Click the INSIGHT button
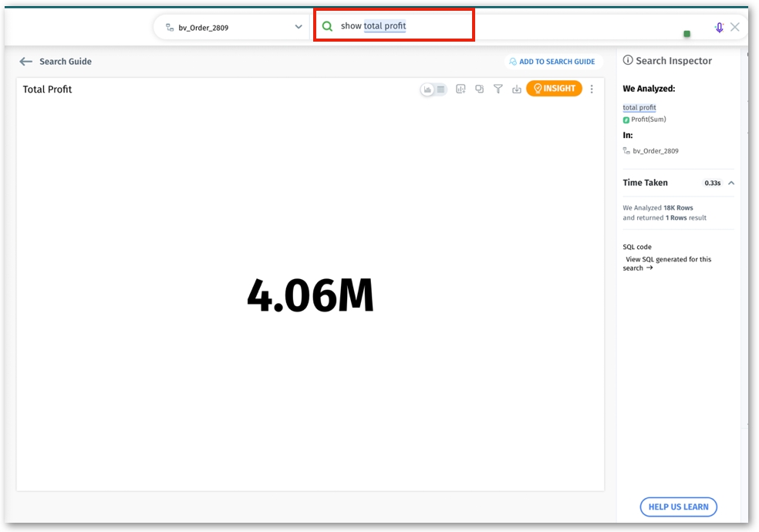The image size is (759, 532). tap(554, 89)
